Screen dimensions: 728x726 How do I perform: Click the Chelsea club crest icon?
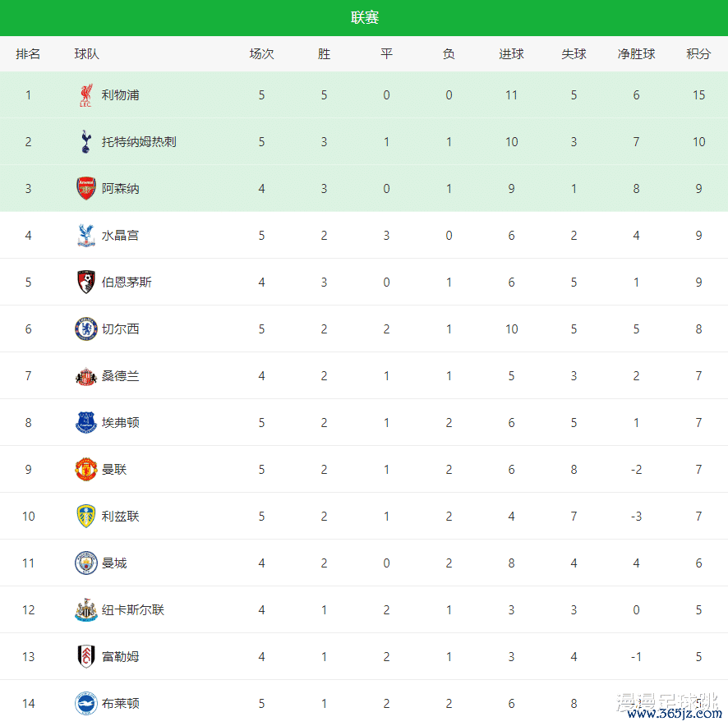coord(85,329)
